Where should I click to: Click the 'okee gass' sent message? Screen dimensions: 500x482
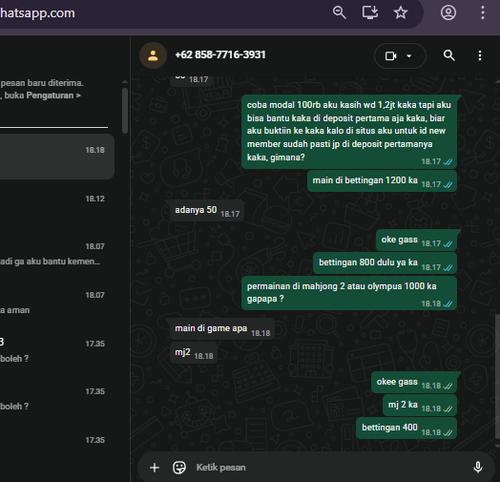pyautogui.click(x=414, y=382)
